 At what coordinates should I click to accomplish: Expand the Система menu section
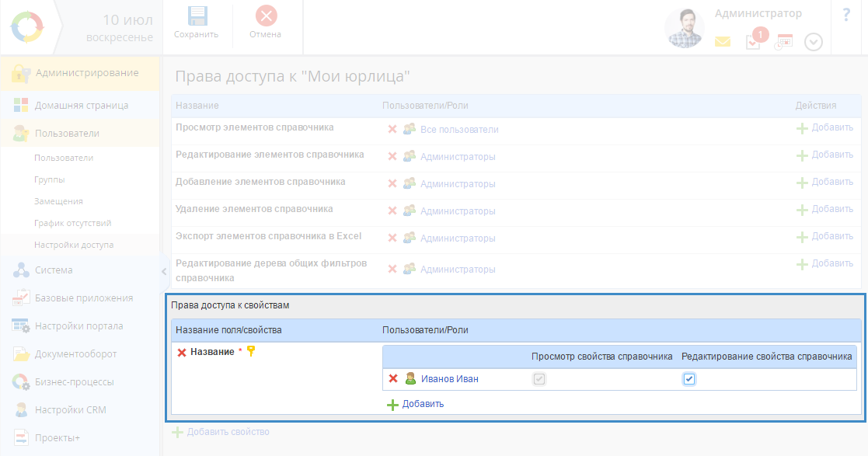[x=54, y=270]
